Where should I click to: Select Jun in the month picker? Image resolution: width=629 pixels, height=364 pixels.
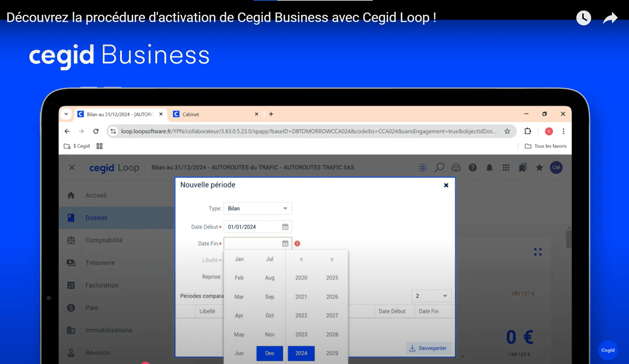click(239, 353)
